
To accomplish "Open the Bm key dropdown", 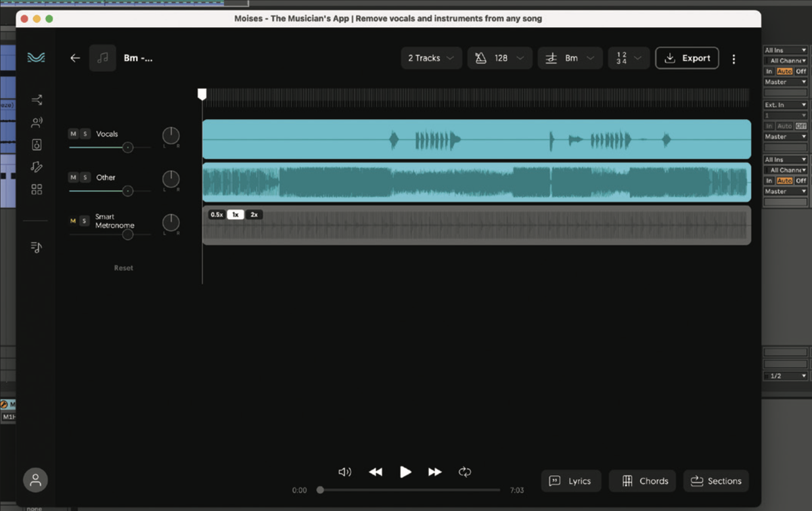I will point(570,58).
